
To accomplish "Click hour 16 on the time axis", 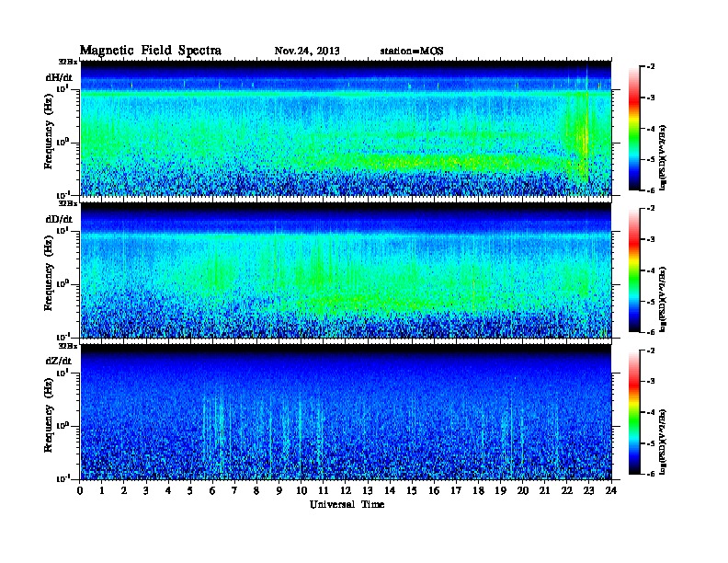I will pyautogui.click(x=434, y=491).
